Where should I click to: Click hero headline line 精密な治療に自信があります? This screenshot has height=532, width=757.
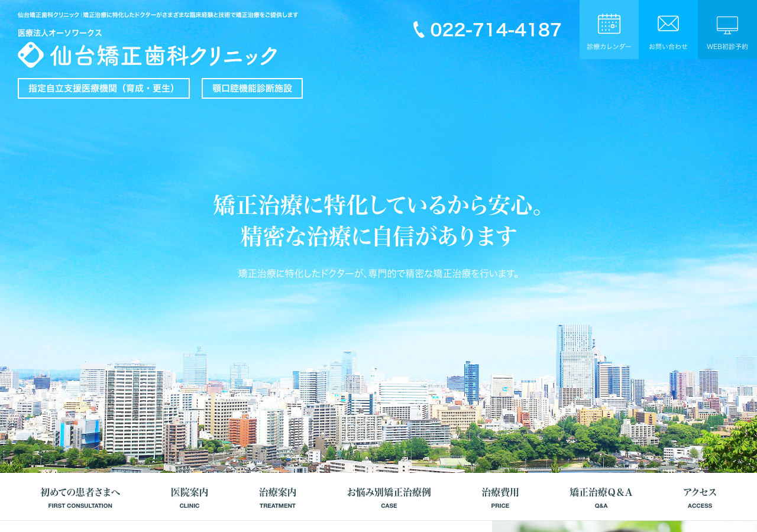click(378, 236)
